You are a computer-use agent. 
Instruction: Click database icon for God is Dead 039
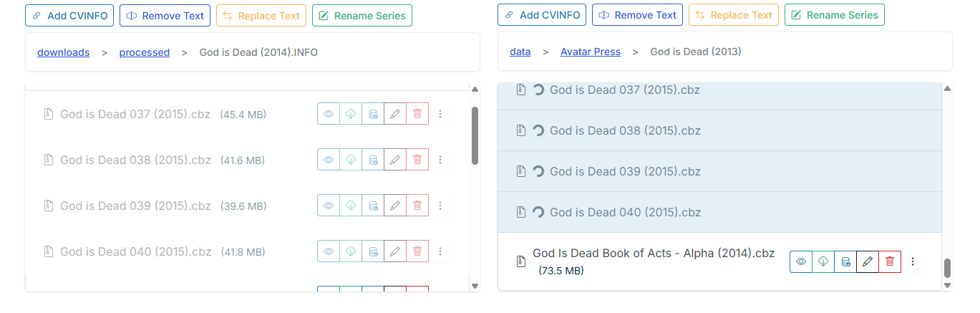click(x=373, y=206)
